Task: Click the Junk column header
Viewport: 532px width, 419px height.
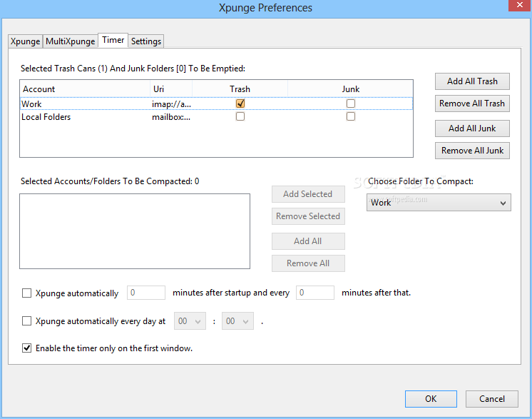Action: click(350, 89)
